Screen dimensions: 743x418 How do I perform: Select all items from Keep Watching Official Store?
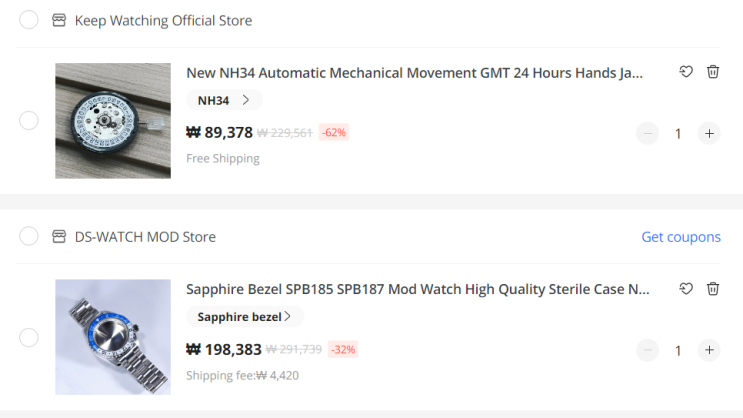[29, 20]
